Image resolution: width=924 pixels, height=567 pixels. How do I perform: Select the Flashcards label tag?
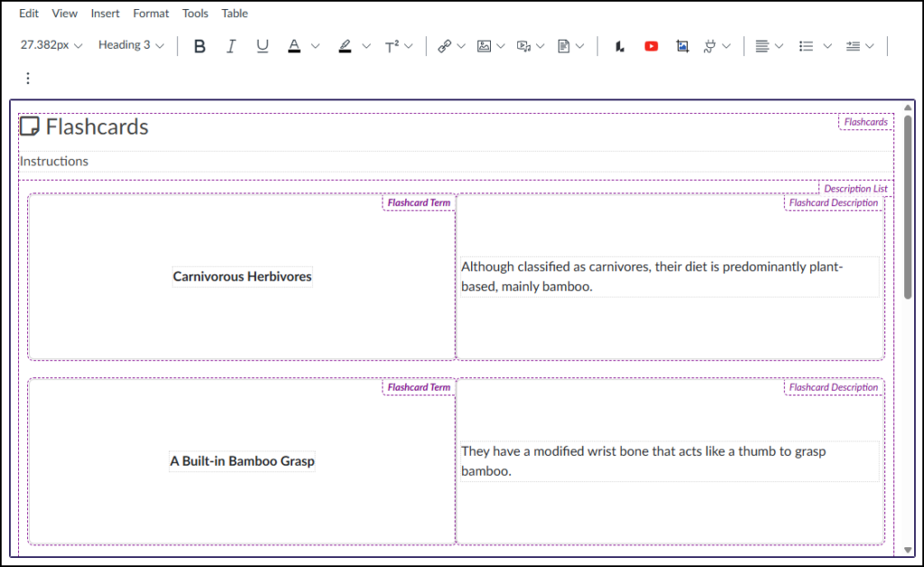(864, 122)
